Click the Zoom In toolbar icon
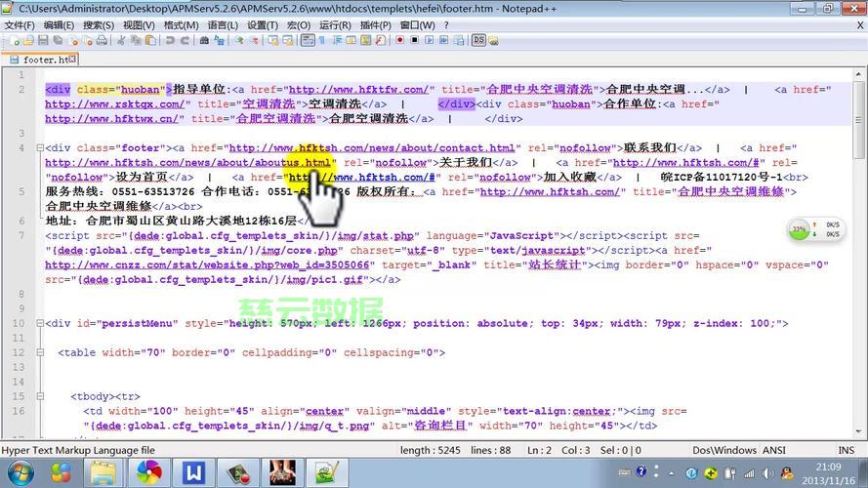The image size is (868, 488). click(x=239, y=40)
